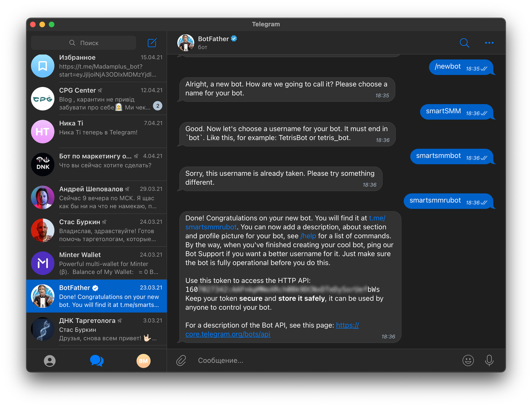
Task: Select the BotFather chat in list
Action: coord(97,296)
